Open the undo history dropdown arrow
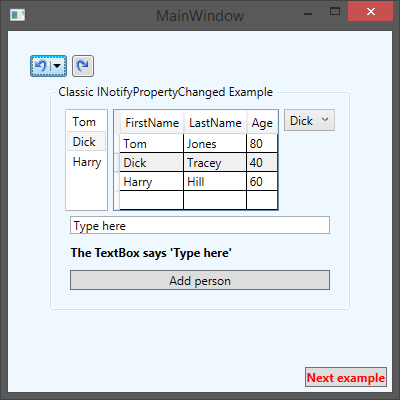400x400 pixels. [57, 66]
